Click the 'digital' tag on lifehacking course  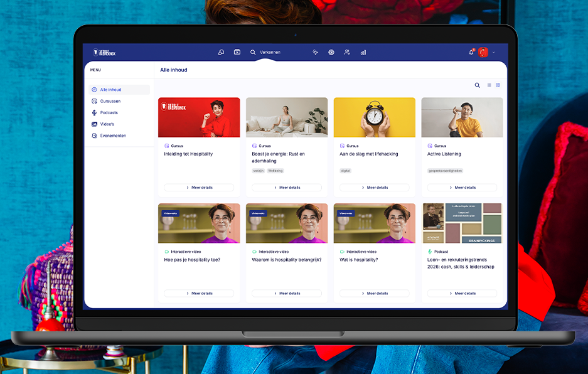click(x=345, y=171)
